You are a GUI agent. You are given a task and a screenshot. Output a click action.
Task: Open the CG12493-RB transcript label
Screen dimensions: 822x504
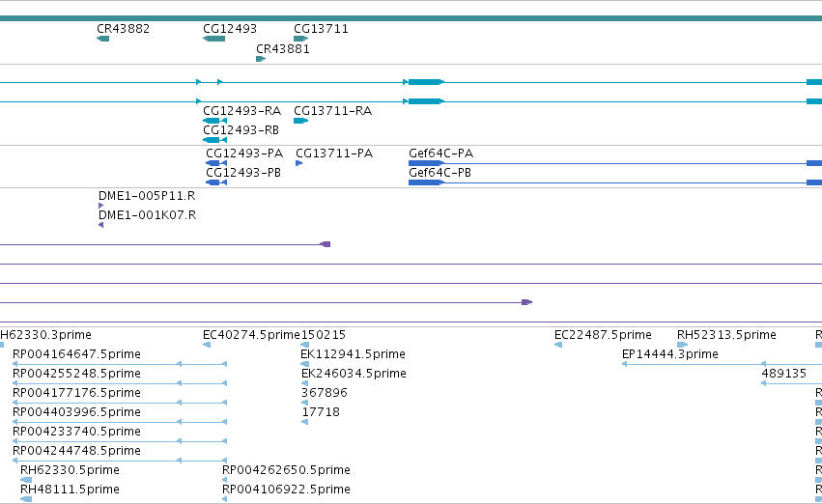[241, 130]
